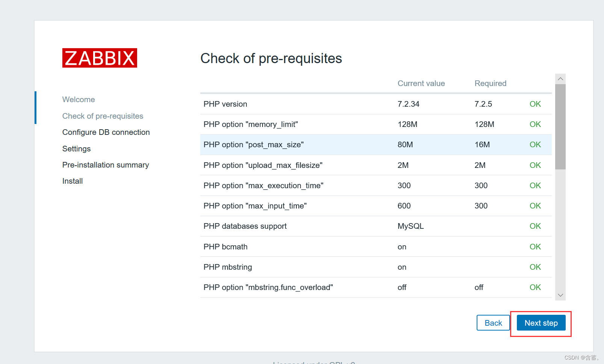Image resolution: width=604 pixels, height=364 pixels.
Task: Go to Pre-installation summary step
Action: point(106,165)
